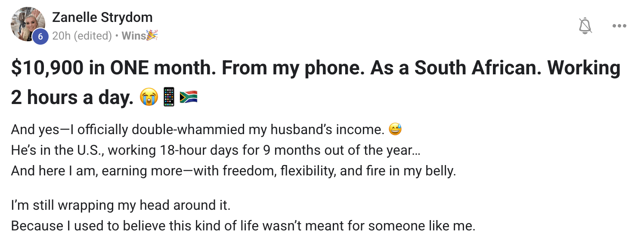Click the party popper emoji beside Wins
The width and height of the screenshot is (644, 239).
click(x=152, y=35)
